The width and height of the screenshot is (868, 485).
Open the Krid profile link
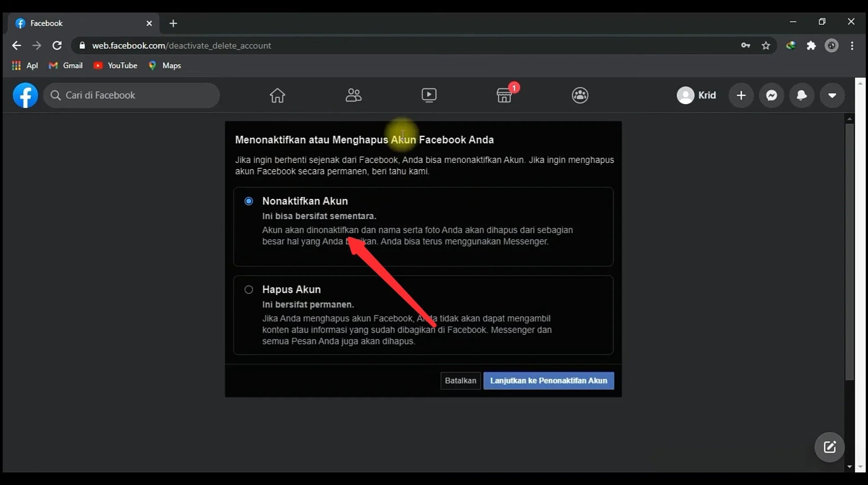pyautogui.click(x=697, y=95)
